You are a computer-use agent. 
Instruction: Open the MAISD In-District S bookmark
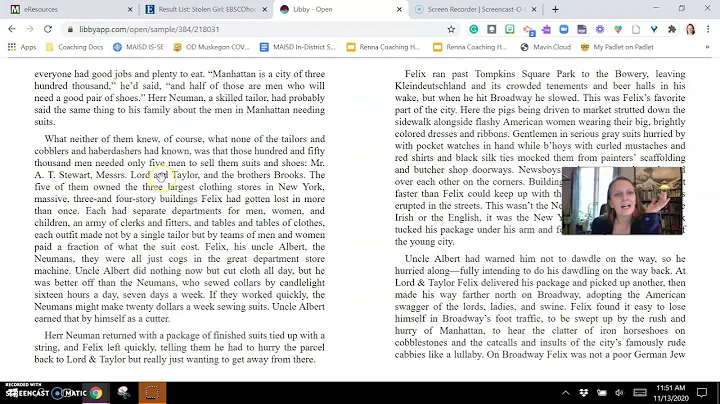[298, 47]
